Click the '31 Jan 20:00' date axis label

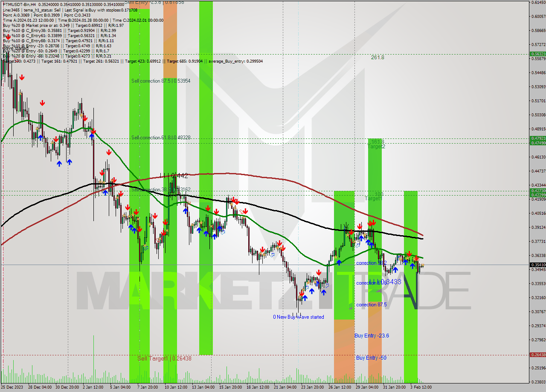[x=394, y=387]
